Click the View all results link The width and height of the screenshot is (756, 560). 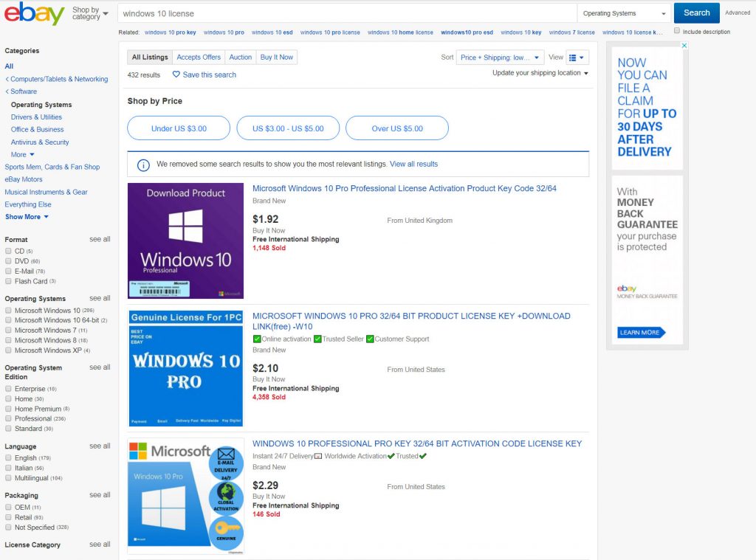tap(413, 165)
